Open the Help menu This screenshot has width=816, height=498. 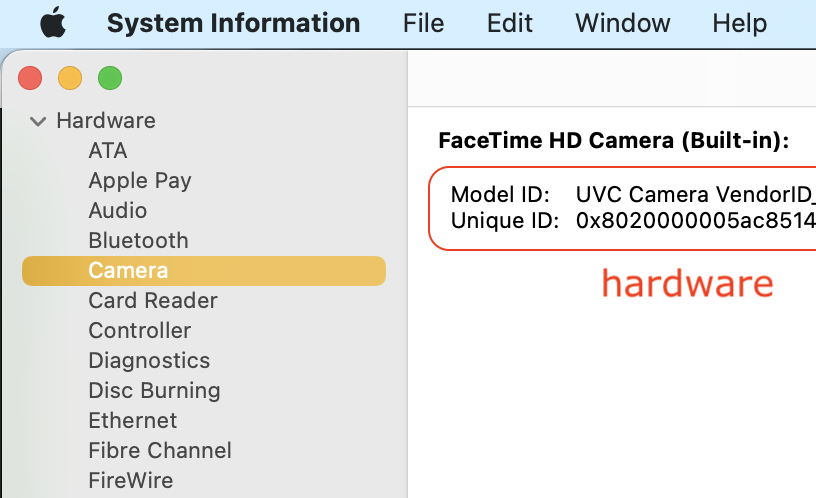(738, 23)
